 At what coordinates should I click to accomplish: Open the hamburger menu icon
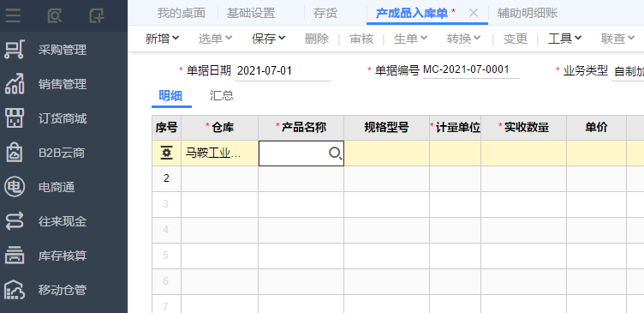[x=13, y=15]
